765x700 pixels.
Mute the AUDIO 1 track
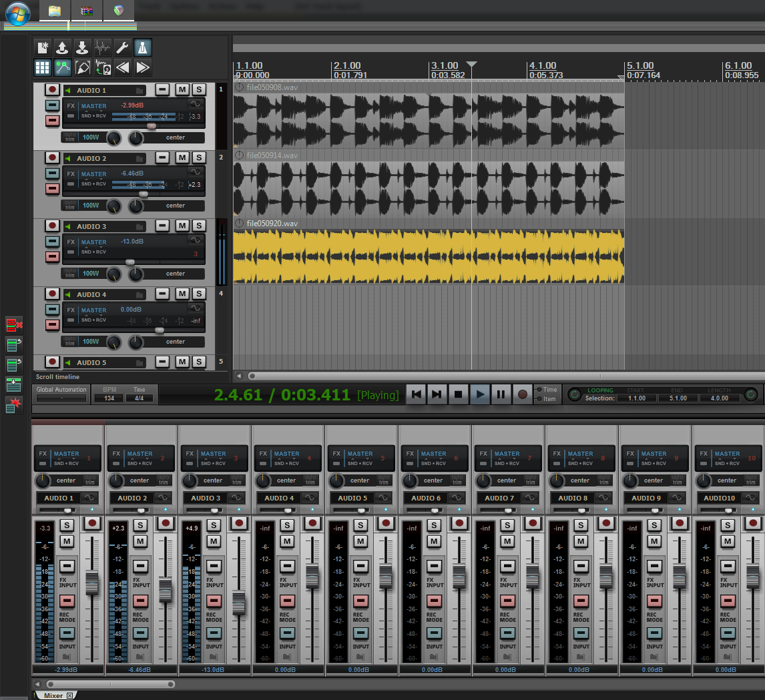pos(182,90)
